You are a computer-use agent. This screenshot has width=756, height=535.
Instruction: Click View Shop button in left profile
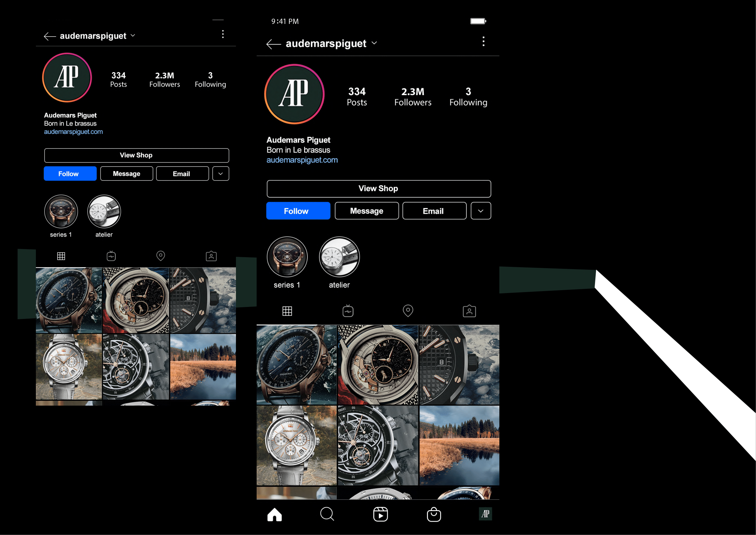[137, 155]
